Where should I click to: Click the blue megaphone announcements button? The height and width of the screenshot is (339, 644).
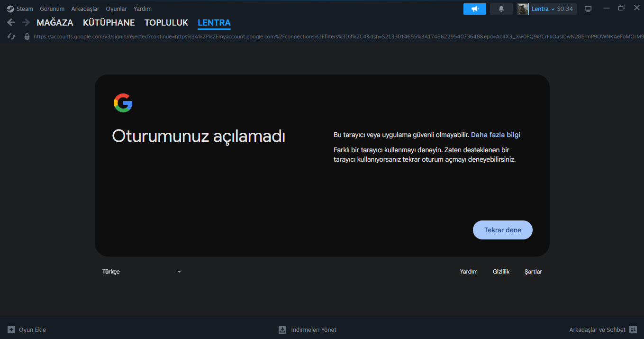(475, 9)
